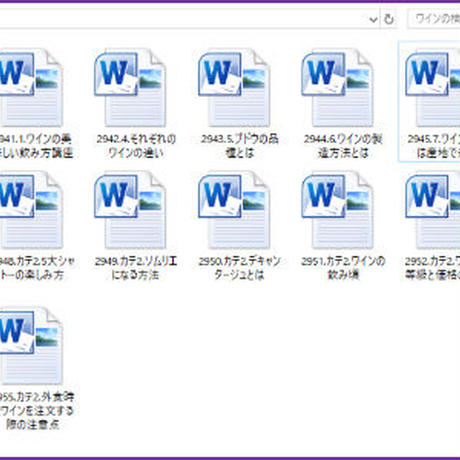Open the address bar history dropdown arrow
The height and width of the screenshot is (460, 460).
[x=373, y=20]
